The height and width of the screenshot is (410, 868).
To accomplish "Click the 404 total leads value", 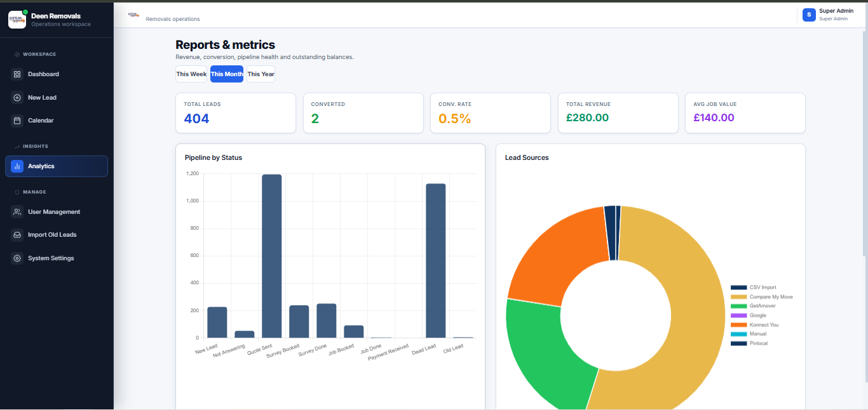I will point(196,119).
